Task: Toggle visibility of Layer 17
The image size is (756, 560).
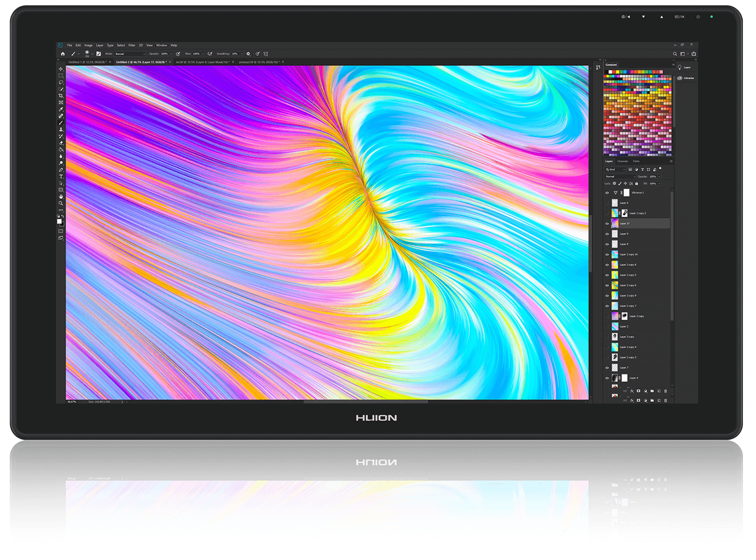Action: [607, 223]
